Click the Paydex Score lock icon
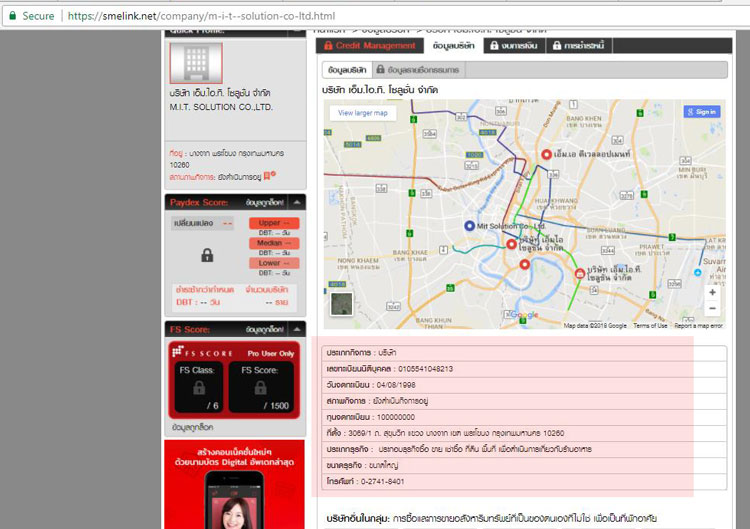Image resolution: width=750 pixels, height=529 pixels. (207, 254)
